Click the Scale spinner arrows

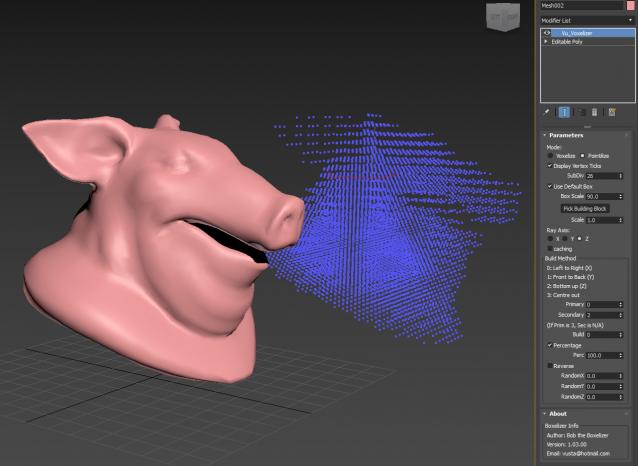(621, 220)
